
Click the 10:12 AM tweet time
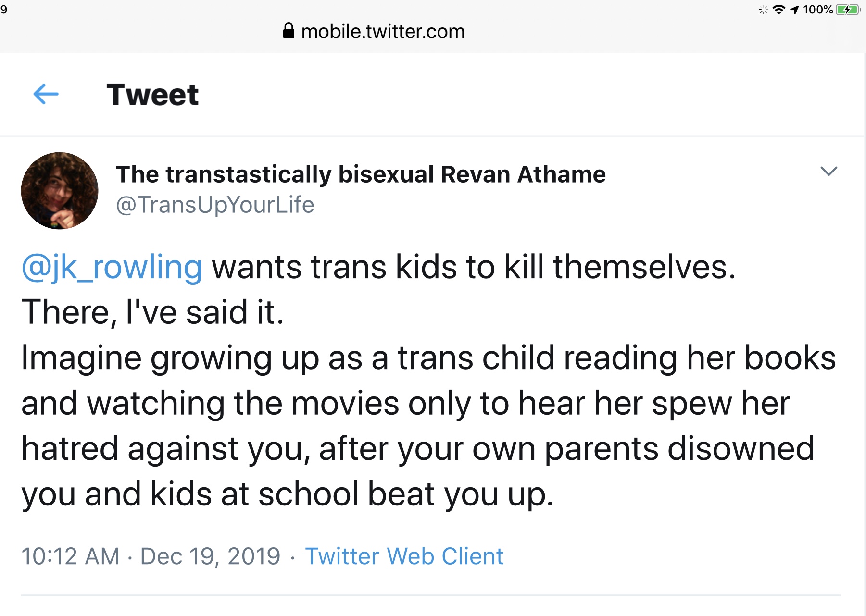click(x=70, y=556)
